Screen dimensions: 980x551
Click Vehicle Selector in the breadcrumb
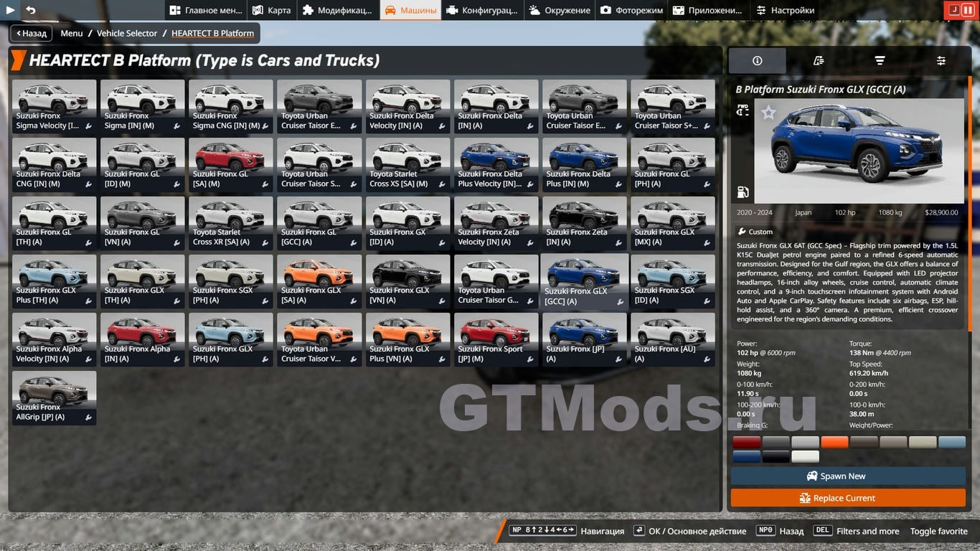click(x=127, y=33)
